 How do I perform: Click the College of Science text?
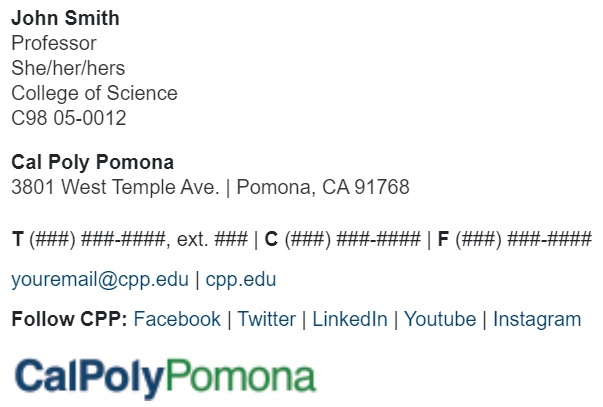coord(94,93)
